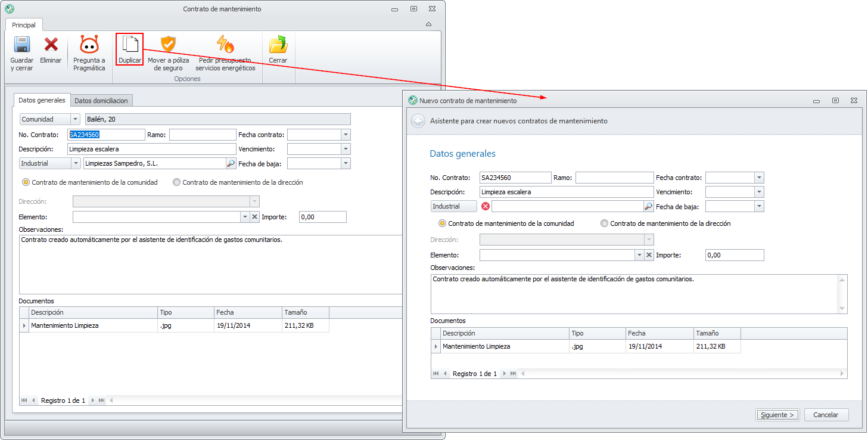Go to first record in Contrato de mantenimiento documents
This screenshot has width=868, height=441.
[24, 400]
